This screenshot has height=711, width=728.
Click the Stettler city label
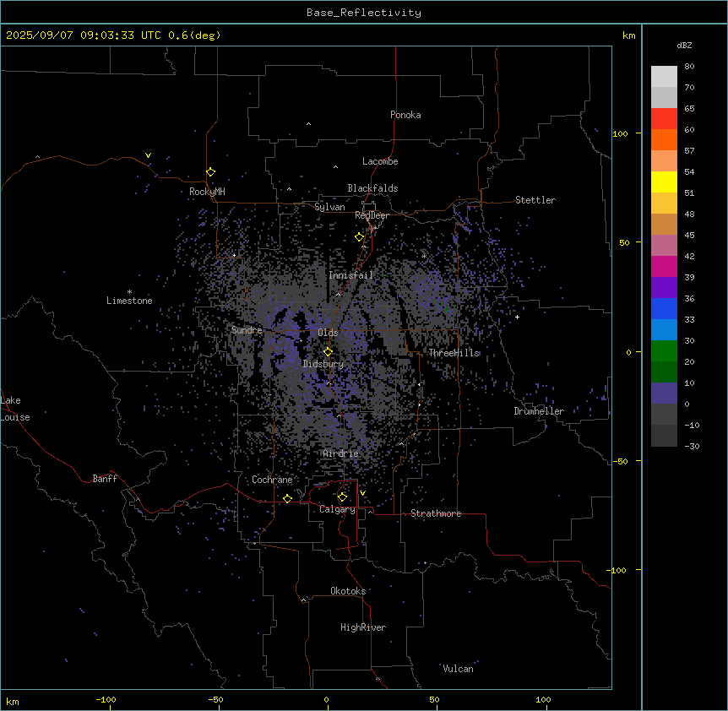pos(535,200)
